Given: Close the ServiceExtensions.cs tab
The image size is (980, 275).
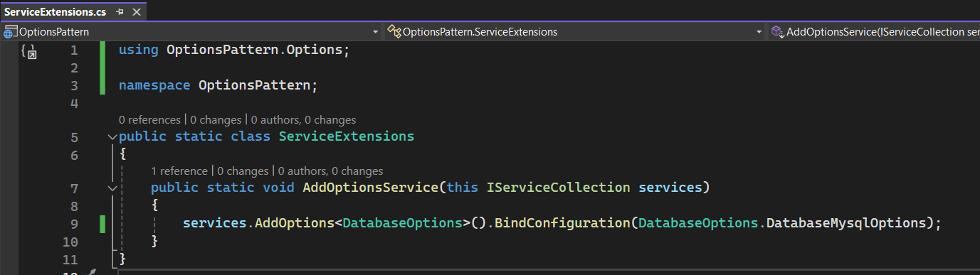Looking at the screenshot, I should click(137, 12).
